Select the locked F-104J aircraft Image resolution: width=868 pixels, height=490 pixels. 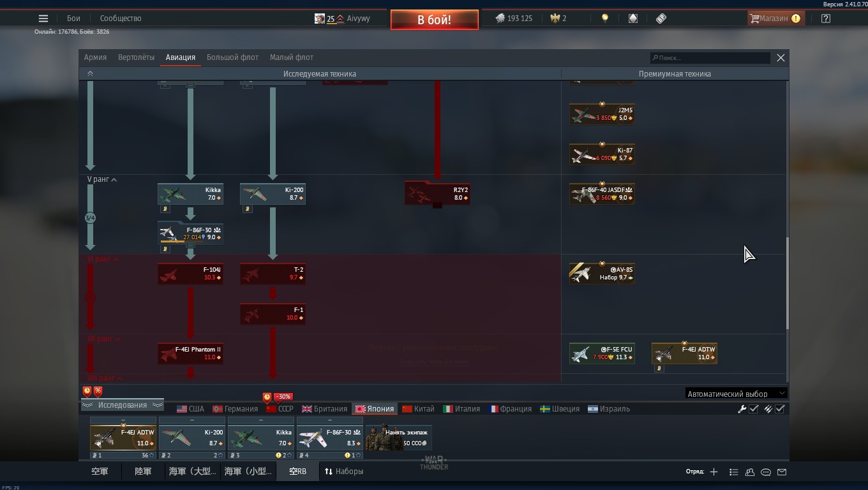pyautogui.click(x=190, y=274)
